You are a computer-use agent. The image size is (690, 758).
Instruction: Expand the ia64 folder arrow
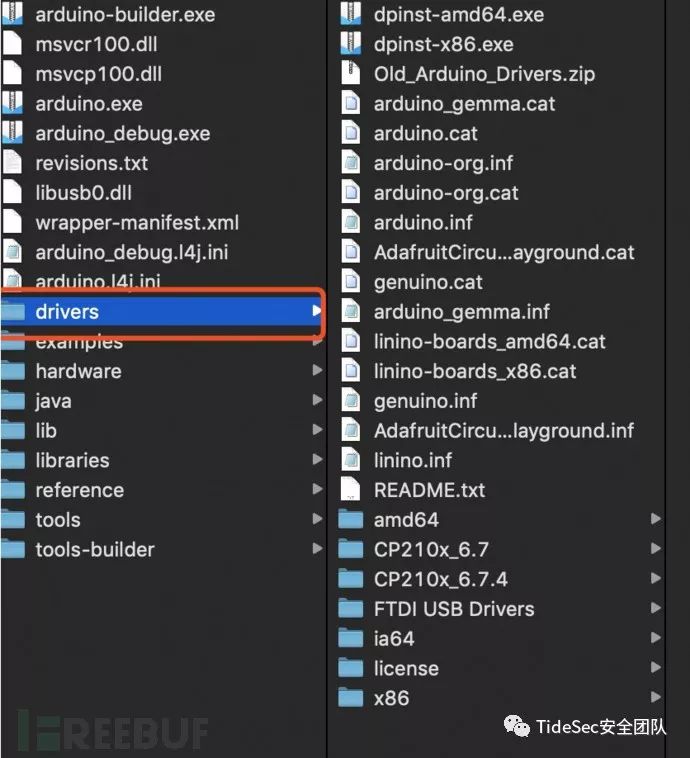tap(656, 638)
